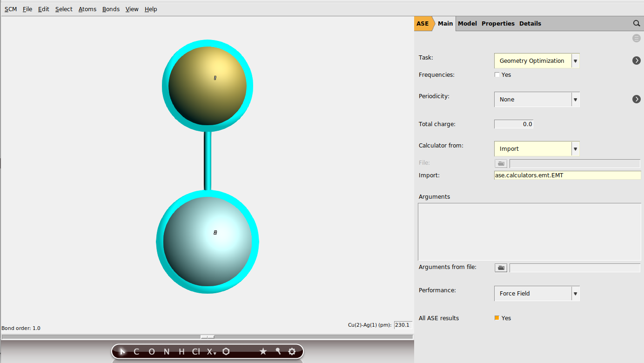Open the Task dropdown
Image resolution: width=644 pixels, height=363 pixels.
[x=537, y=61]
